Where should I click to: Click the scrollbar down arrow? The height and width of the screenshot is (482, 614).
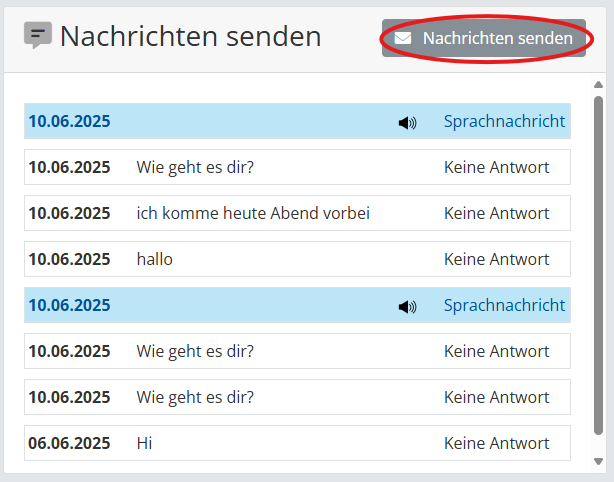[x=598, y=462]
